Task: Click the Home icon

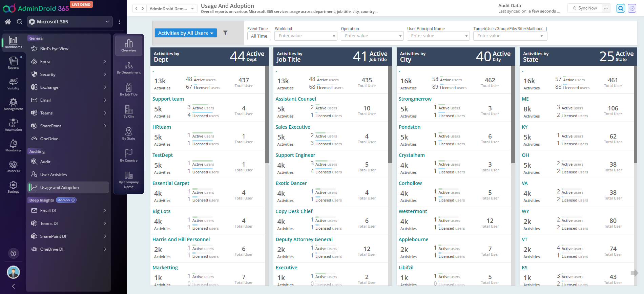Action: point(8,22)
